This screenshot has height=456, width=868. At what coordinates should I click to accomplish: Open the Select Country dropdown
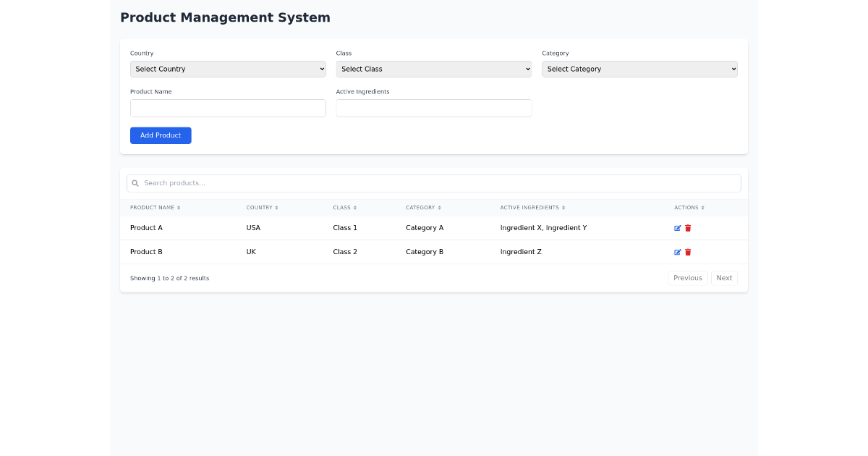pyautogui.click(x=228, y=69)
